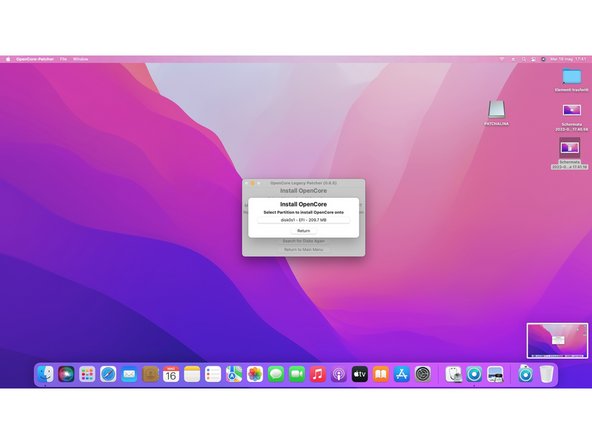Open the OpenCore-Patcher application menu
Viewport: 592px width, 444px height.
tap(35, 59)
